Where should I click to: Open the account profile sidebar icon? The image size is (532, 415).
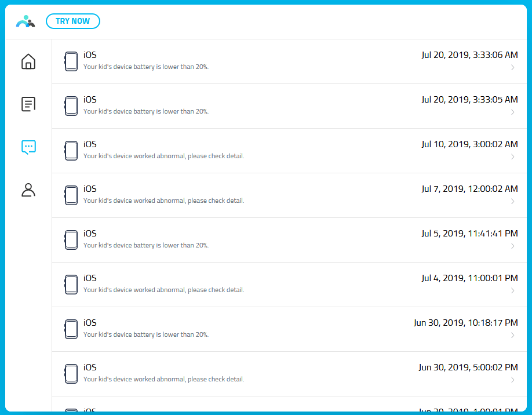coord(28,190)
